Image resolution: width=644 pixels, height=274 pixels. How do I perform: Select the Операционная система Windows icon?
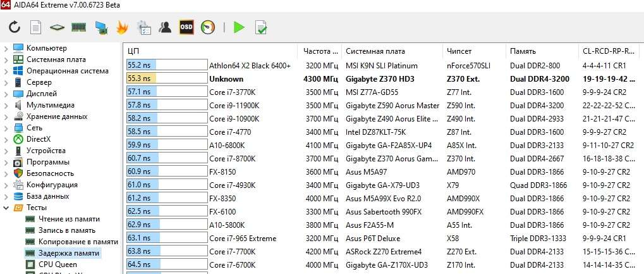pyautogui.click(x=18, y=71)
